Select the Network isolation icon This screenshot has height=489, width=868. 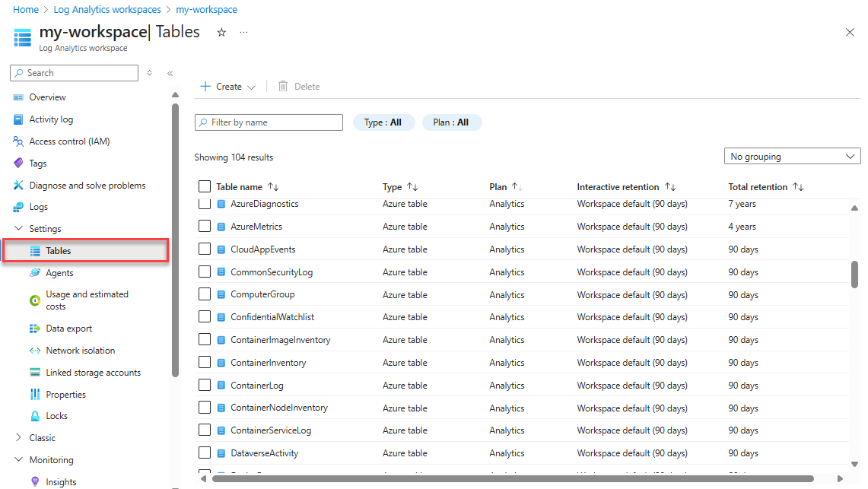tap(34, 351)
